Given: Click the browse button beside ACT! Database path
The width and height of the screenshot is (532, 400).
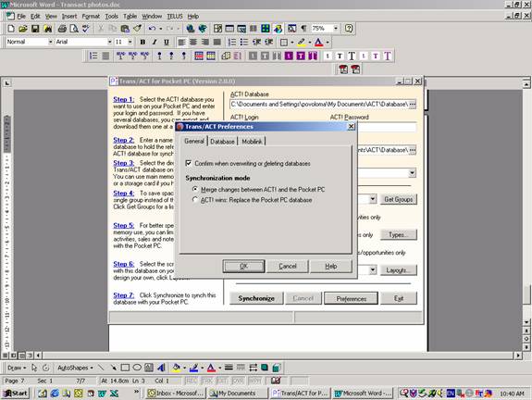Looking at the screenshot, I should [x=413, y=105].
